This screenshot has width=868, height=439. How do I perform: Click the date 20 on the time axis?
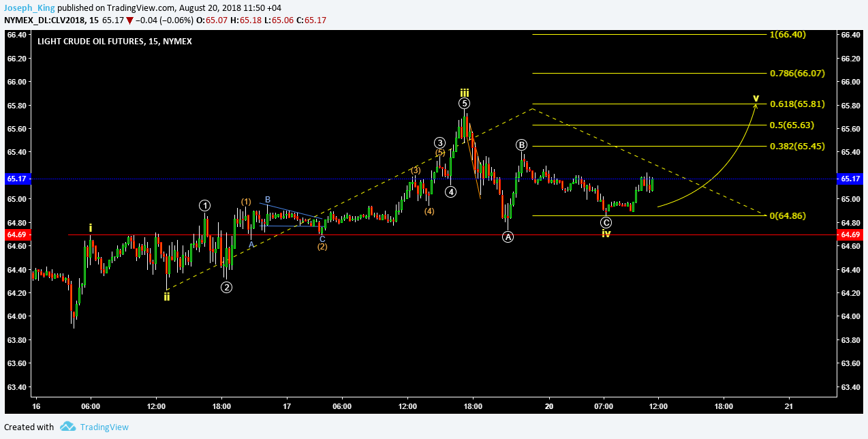tap(548, 406)
